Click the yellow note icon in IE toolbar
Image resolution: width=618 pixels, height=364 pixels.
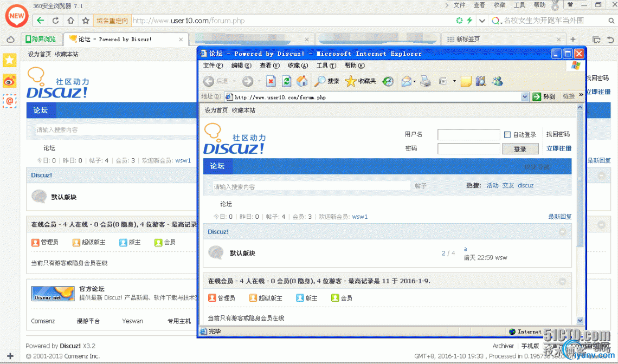pyautogui.click(x=466, y=81)
